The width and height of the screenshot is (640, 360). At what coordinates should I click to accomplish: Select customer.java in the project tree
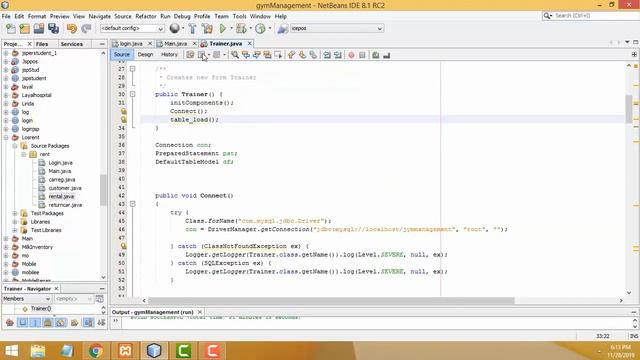click(x=65, y=188)
